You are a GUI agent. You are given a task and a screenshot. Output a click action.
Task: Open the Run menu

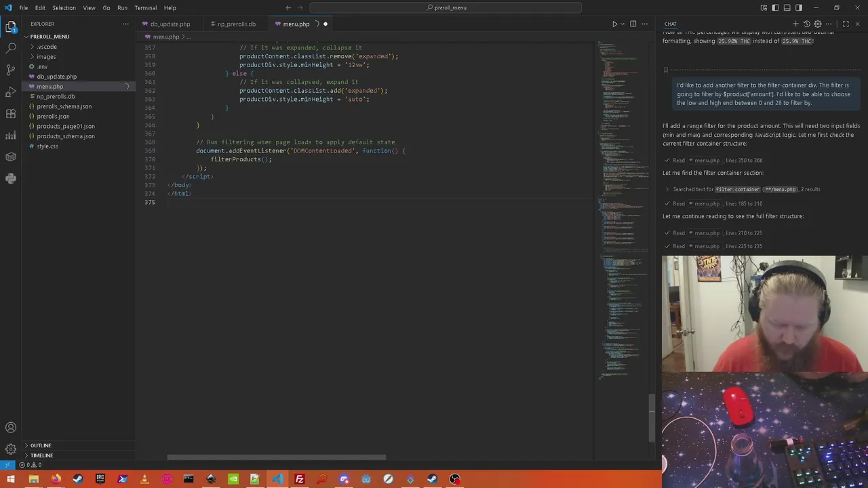tap(122, 7)
